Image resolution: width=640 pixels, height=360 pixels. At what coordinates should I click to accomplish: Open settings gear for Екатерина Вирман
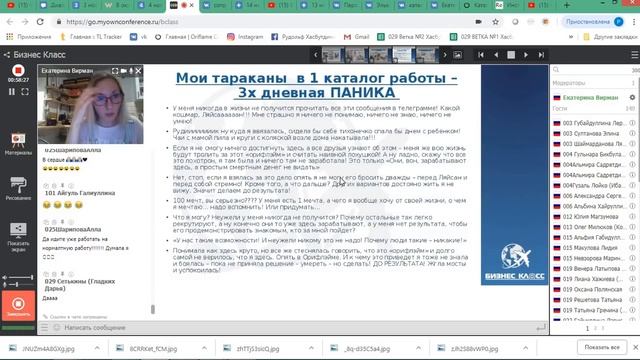[632, 98]
